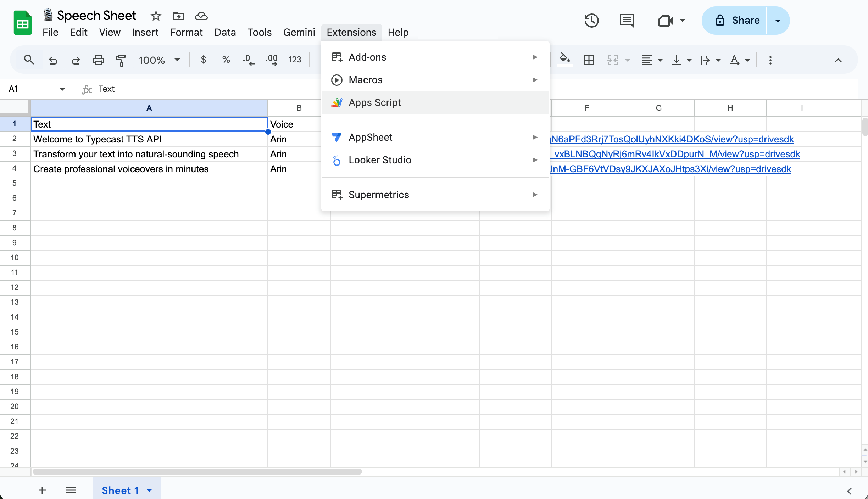Open the search menus tool
The width and height of the screenshot is (868, 499).
(x=29, y=60)
